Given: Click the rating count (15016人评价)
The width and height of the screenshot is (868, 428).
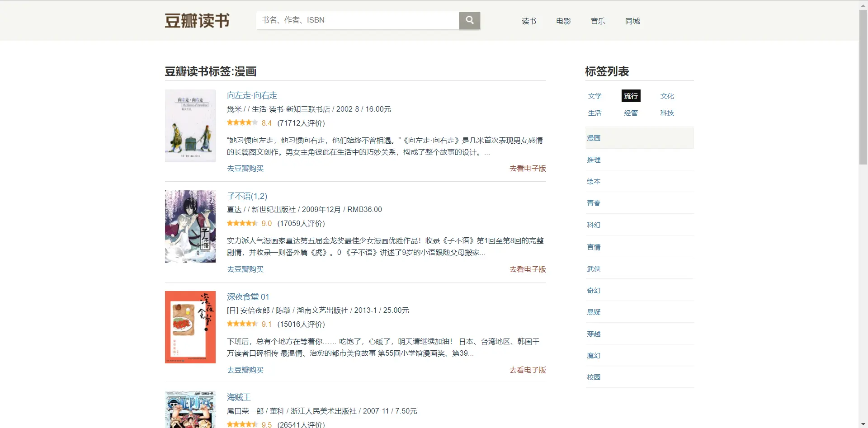Looking at the screenshot, I should click(x=301, y=324).
